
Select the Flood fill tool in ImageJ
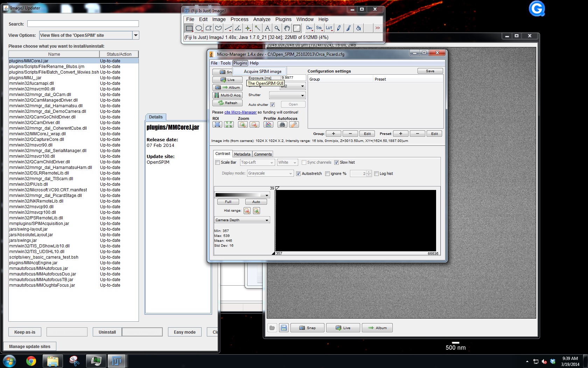[358, 28]
